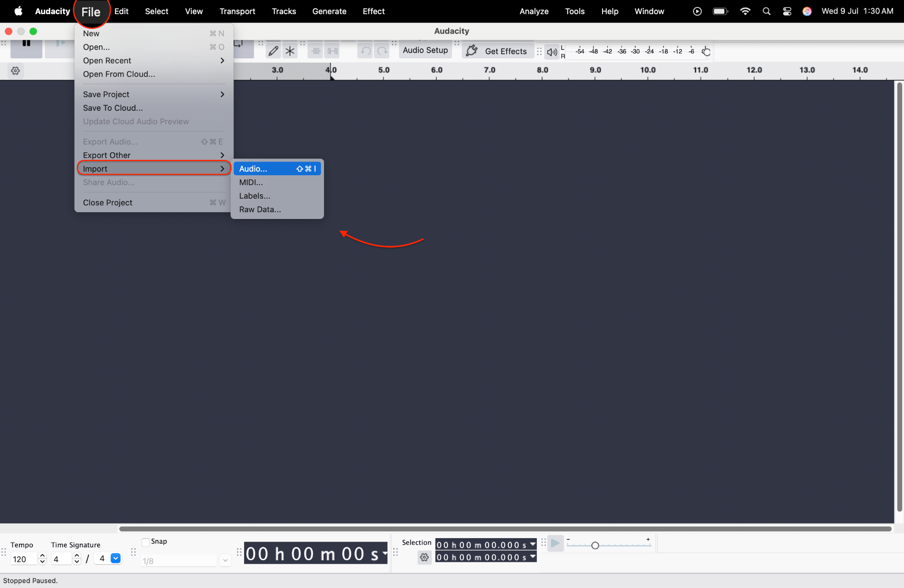Viewport: 904px width, 588px height.
Task: Click the Get Effects button label
Action: click(x=506, y=51)
